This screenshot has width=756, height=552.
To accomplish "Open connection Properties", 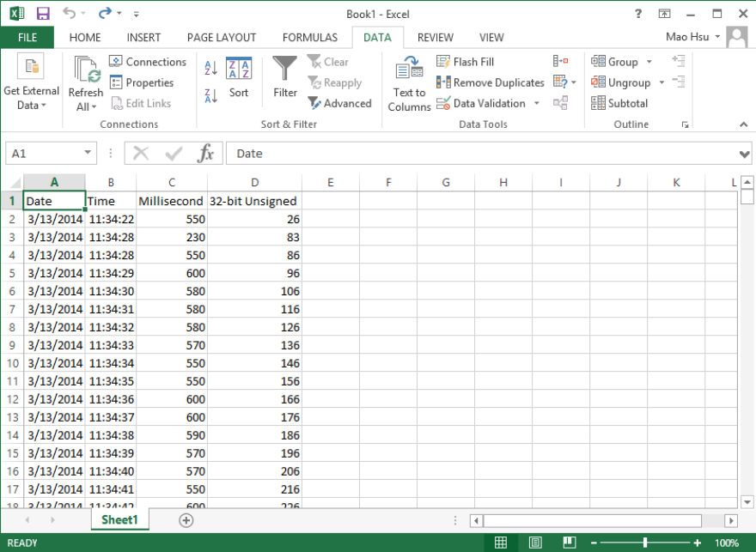I will click(142, 82).
